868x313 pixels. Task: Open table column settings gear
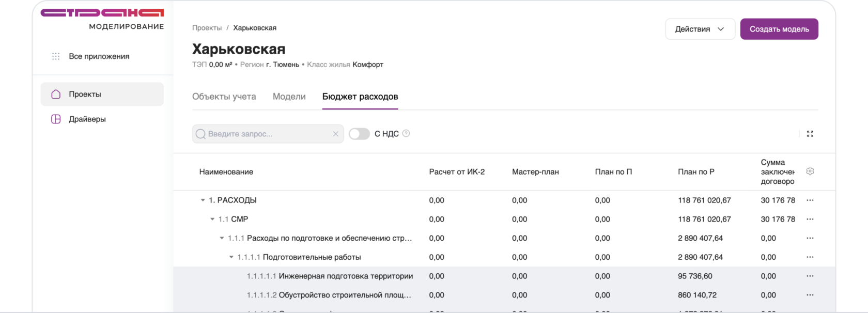(810, 171)
